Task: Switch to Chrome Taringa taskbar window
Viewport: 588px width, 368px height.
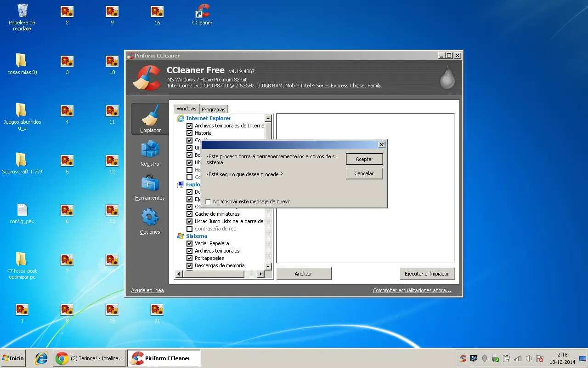Action: pos(90,358)
